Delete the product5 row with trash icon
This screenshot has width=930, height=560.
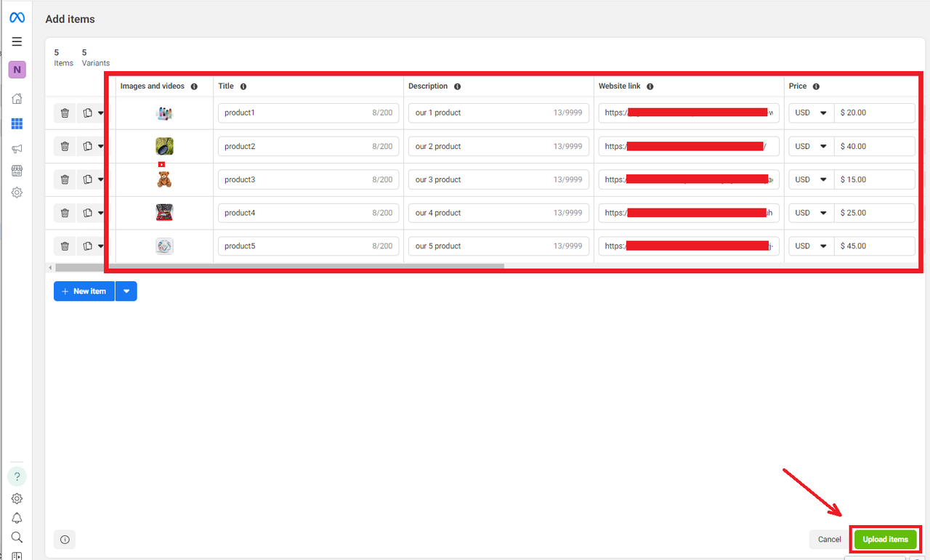(65, 246)
